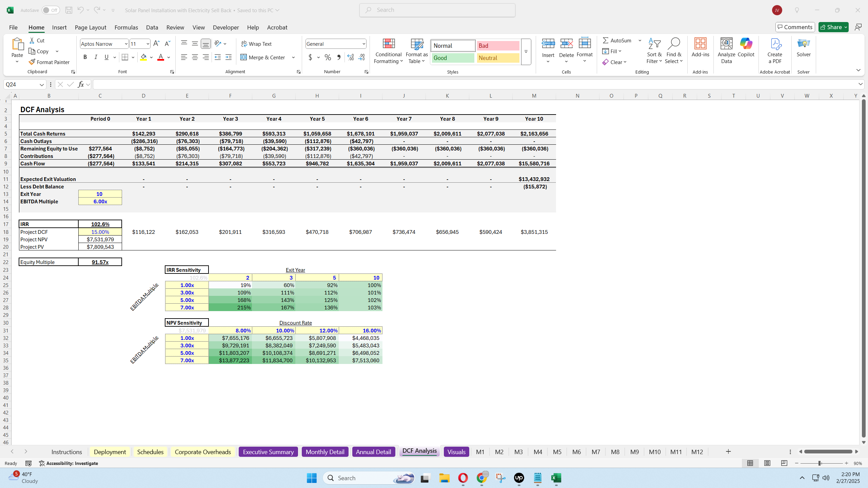Switch to Page Break Preview view
Viewport: 868px width, 488px height.
click(784, 463)
